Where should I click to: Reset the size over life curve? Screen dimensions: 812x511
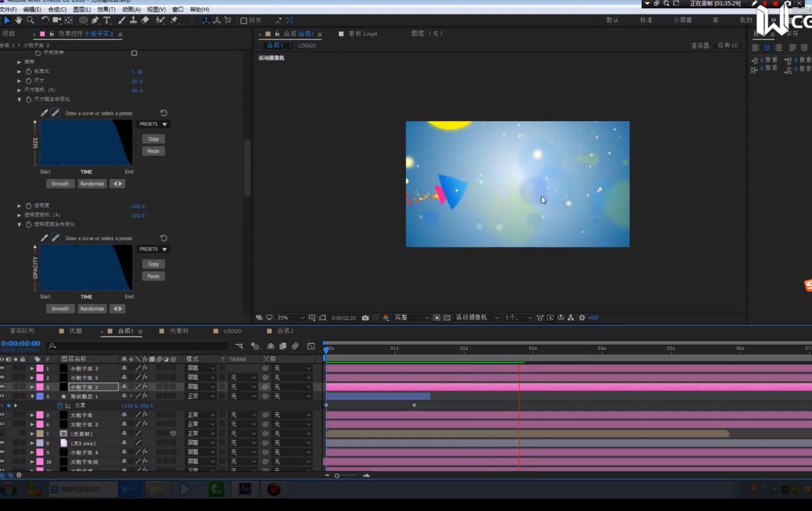tap(164, 113)
